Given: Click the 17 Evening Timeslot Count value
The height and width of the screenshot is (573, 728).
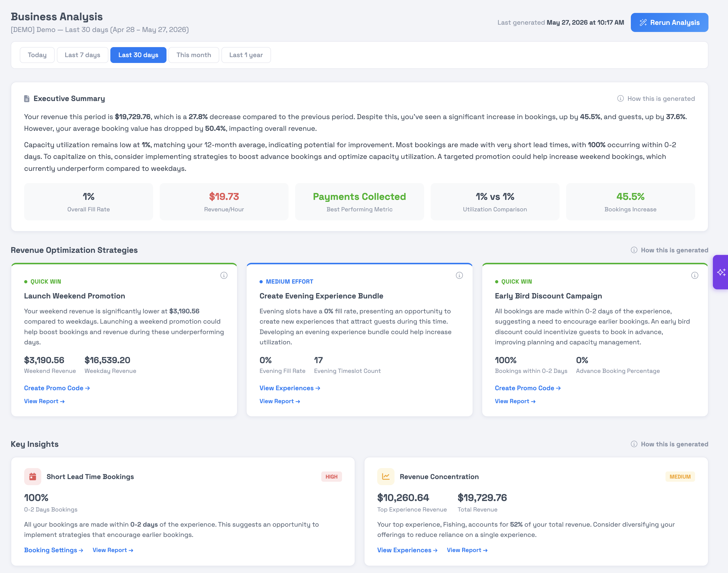Looking at the screenshot, I should [x=318, y=360].
